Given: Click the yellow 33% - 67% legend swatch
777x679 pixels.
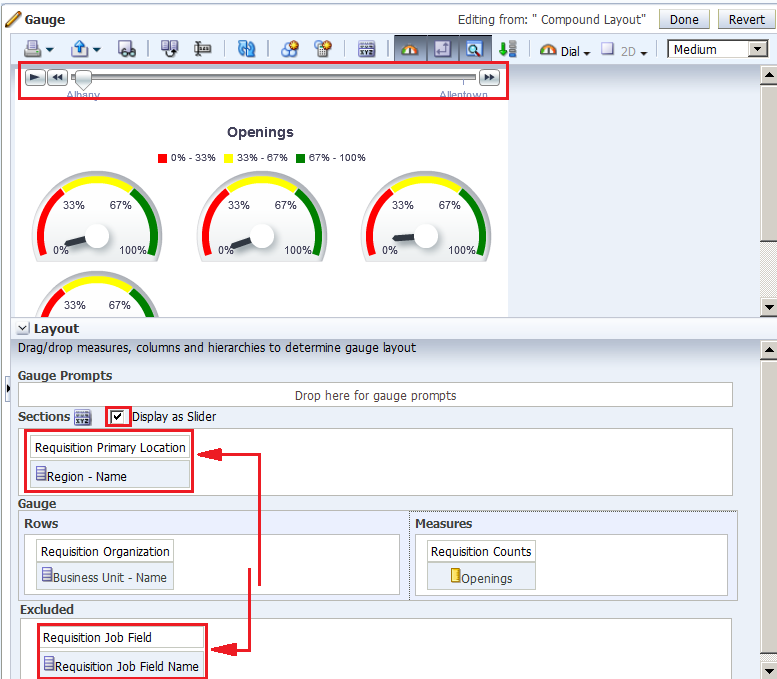Looking at the screenshot, I should [x=228, y=158].
